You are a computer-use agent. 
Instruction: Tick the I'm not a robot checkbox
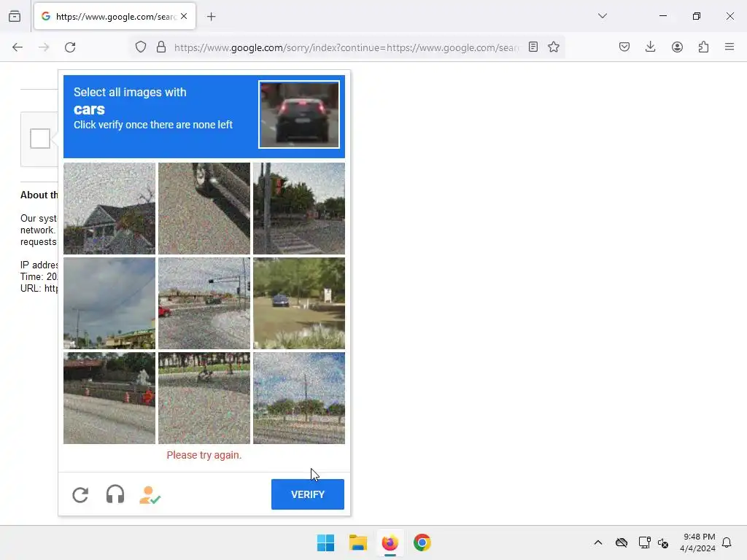[x=40, y=139]
